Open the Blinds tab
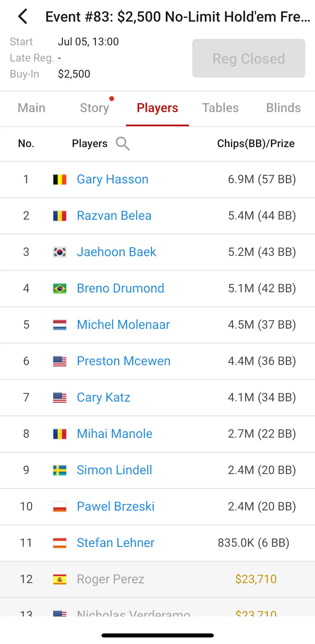Viewport: 315px width, 644px height. (x=283, y=108)
